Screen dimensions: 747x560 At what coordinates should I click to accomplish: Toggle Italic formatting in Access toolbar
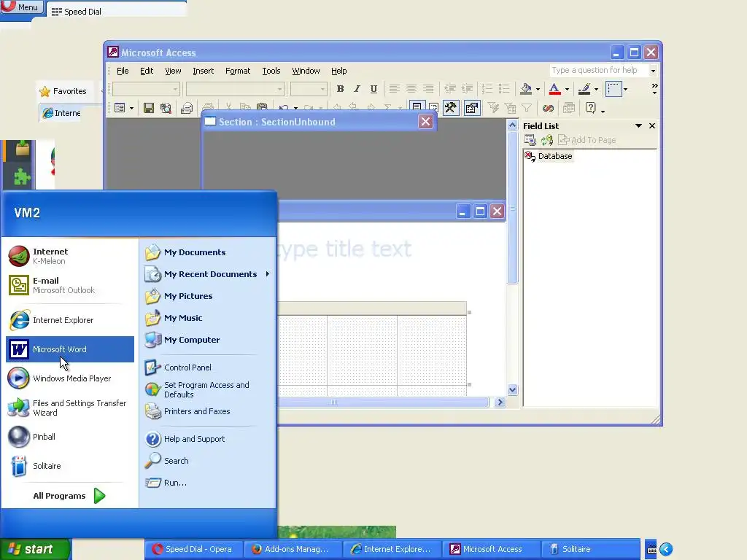click(x=357, y=89)
